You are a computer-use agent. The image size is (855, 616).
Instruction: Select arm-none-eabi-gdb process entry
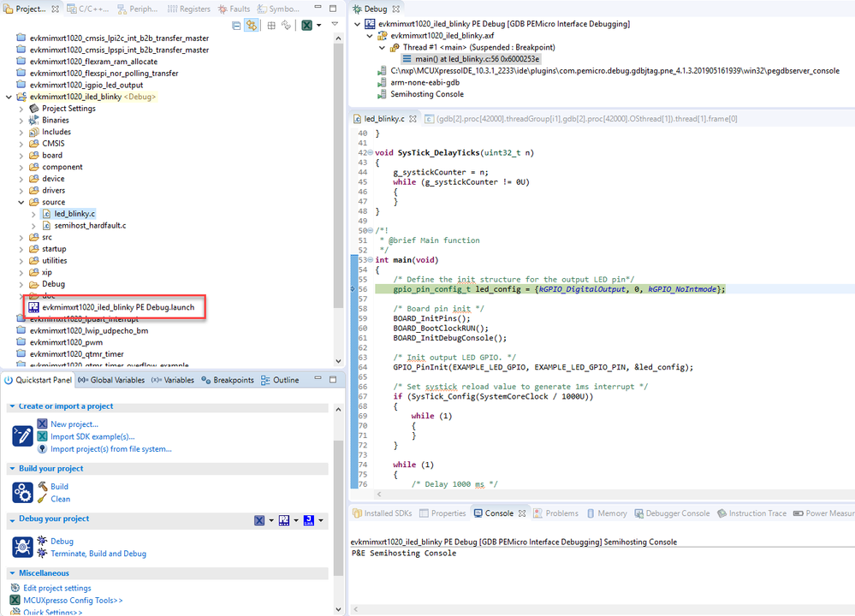[x=425, y=82]
